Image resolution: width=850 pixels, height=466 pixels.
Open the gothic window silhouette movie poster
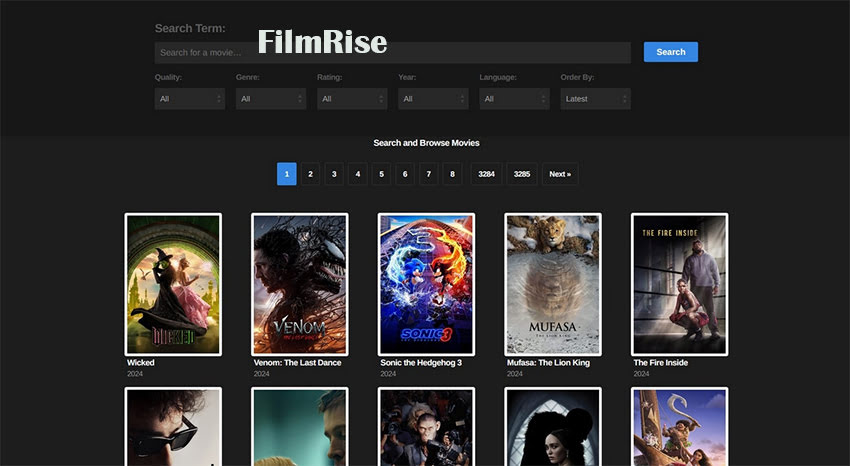[x=553, y=426]
